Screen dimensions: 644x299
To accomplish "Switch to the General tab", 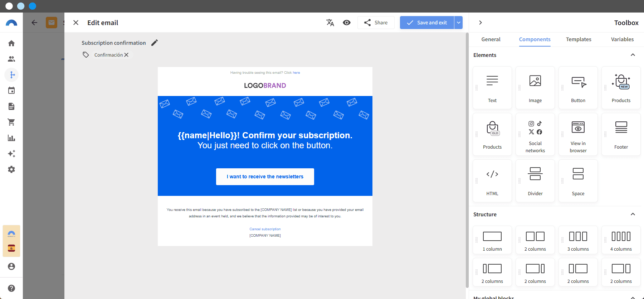I will pyautogui.click(x=491, y=39).
